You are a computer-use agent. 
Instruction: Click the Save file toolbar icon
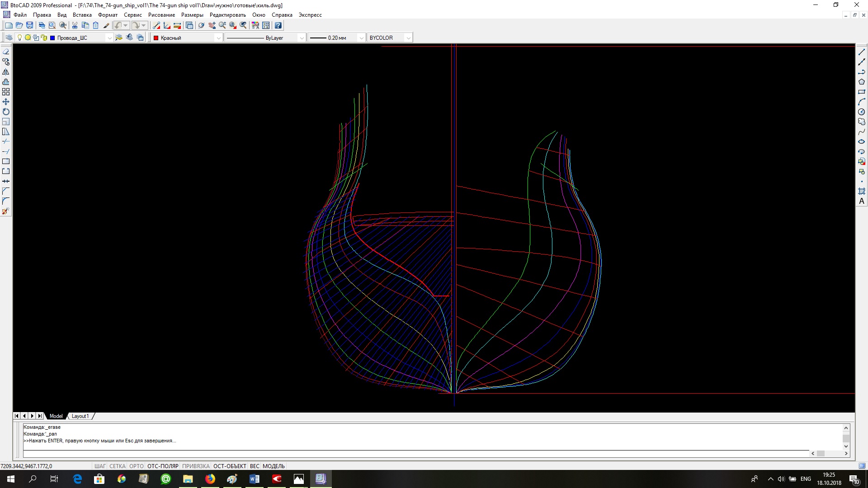(x=30, y=25)
